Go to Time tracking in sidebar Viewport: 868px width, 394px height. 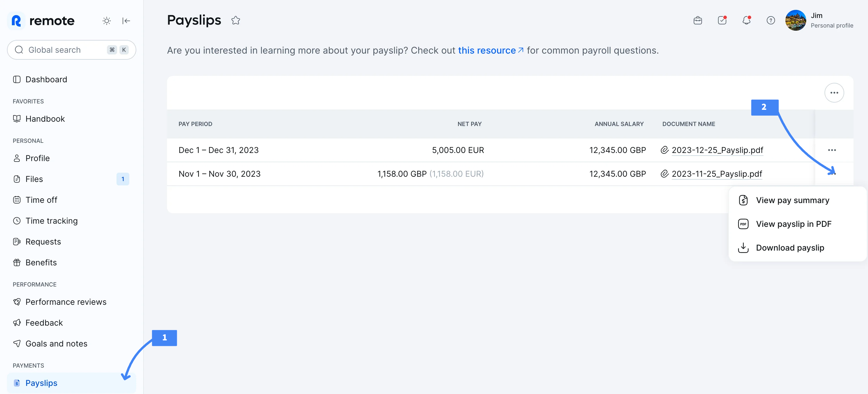tap(52, 221)
